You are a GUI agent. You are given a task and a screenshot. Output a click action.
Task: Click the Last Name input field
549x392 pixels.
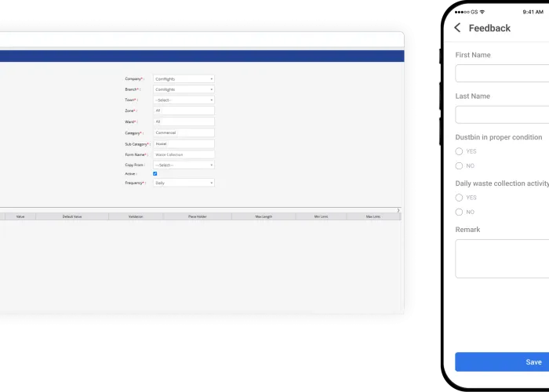pyautogui.click(x=502, y=114)
